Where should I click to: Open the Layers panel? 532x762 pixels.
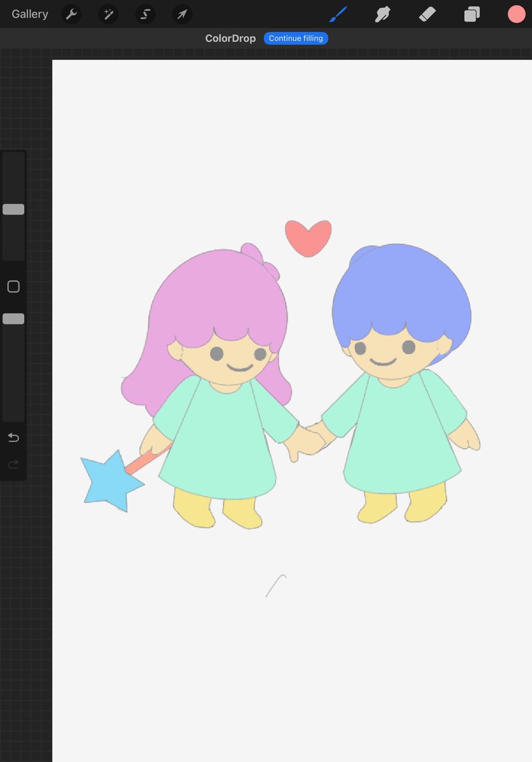point(472,14)
